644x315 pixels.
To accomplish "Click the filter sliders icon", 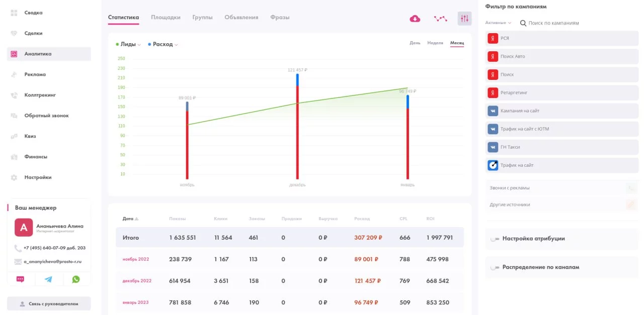I will [464, 19].
